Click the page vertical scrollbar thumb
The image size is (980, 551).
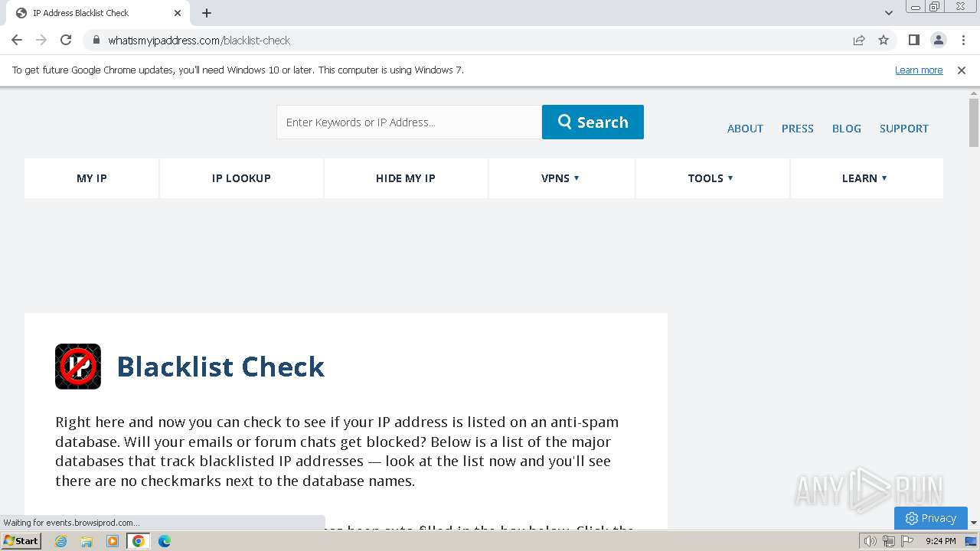tap(974, 122)
